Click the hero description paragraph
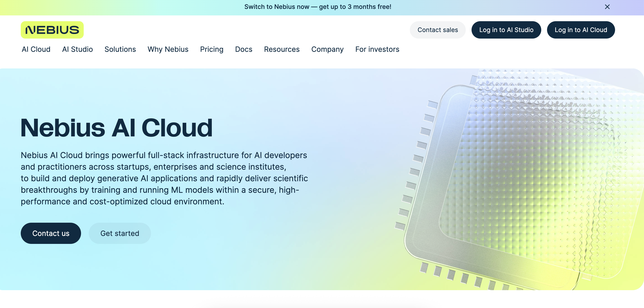 (164, 178)
